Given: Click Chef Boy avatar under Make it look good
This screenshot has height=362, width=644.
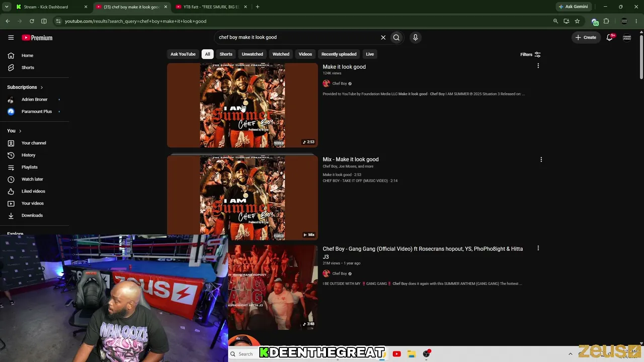Looking at the screenshot, I should coord(326,83).
